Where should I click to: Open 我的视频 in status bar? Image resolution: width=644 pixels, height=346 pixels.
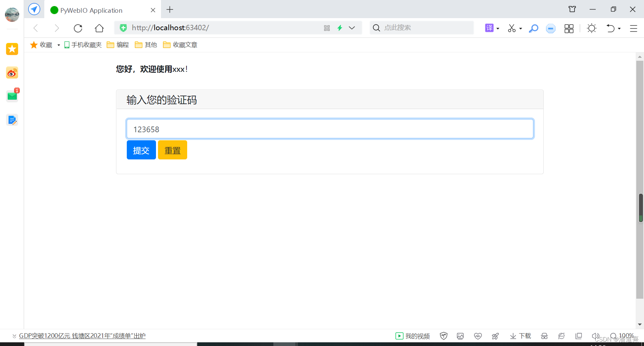[x=413, y=336]
